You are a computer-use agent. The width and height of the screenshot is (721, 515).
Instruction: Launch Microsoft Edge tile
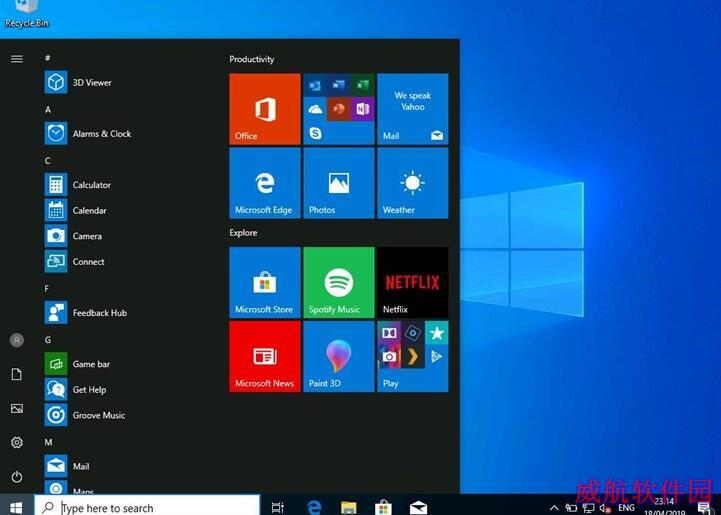(265, 183)
